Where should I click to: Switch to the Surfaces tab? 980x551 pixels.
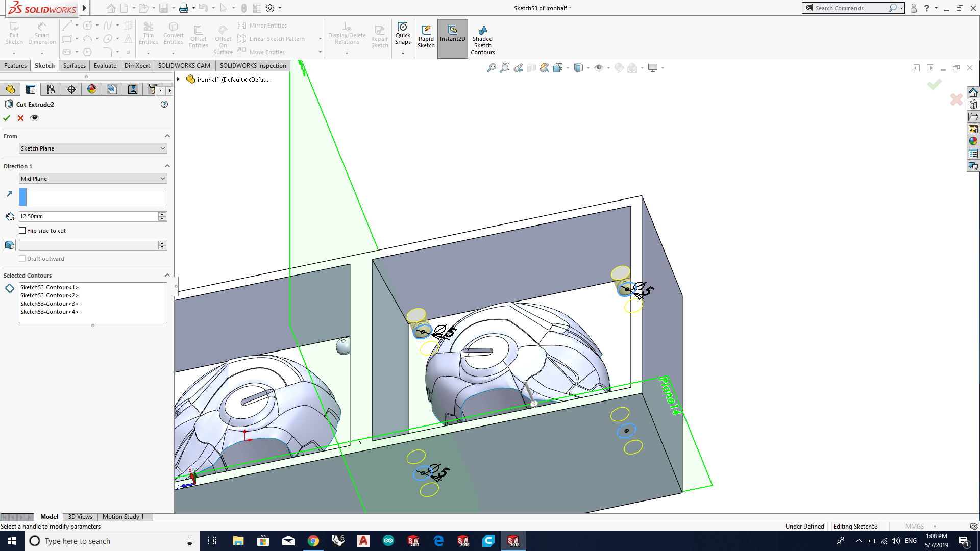[74, 66]
